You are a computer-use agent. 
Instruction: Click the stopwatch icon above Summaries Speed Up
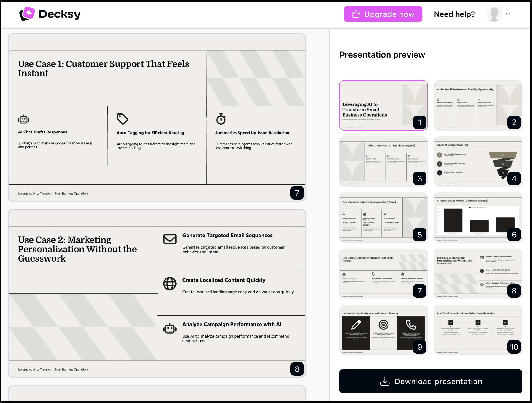[x=221, y=119]
